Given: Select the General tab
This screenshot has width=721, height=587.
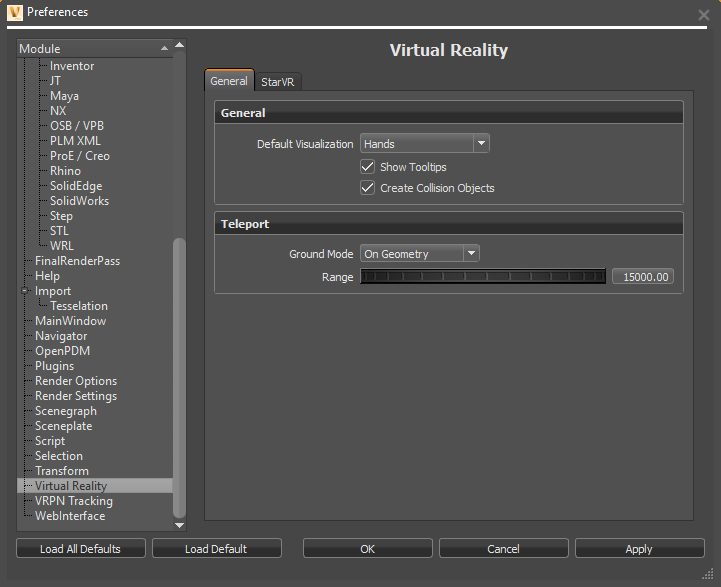Looking at the screenshot, I should coord(229,81).
